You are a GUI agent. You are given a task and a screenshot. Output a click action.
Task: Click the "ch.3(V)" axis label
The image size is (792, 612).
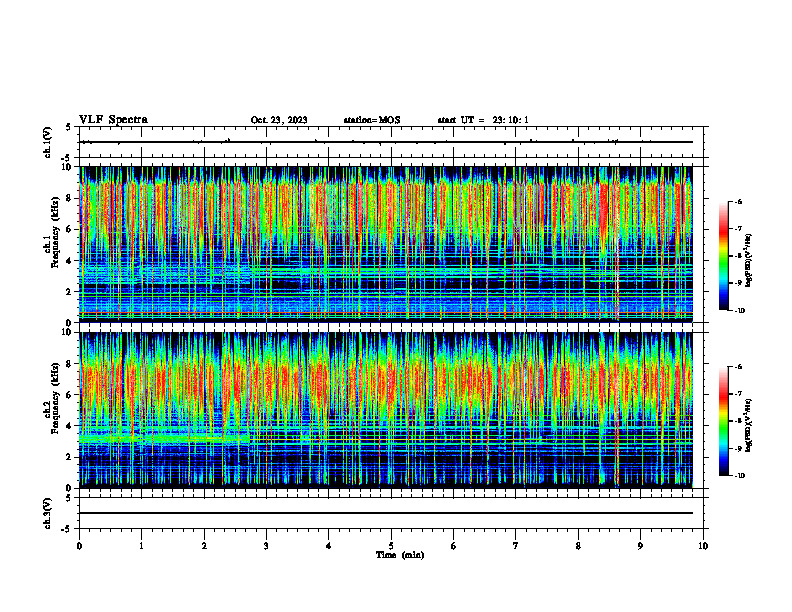47,513
